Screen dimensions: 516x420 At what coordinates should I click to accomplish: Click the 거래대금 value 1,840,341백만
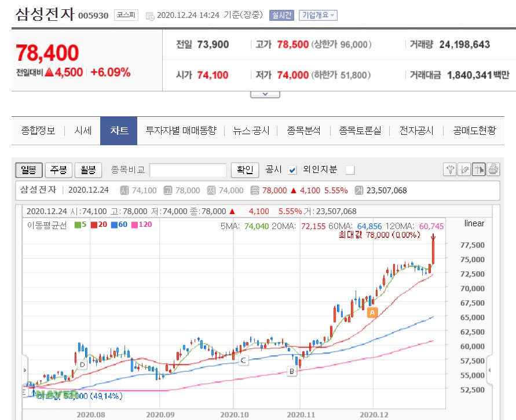(478, 75)
